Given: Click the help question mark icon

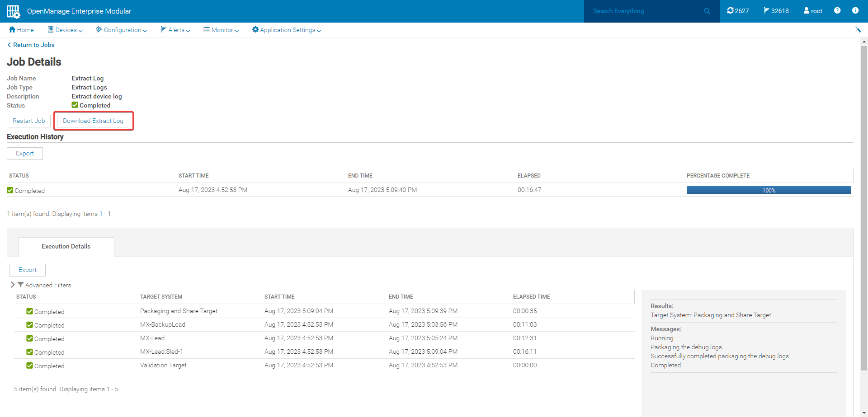Looking at the screenshot, I should (x=837, y=10).
